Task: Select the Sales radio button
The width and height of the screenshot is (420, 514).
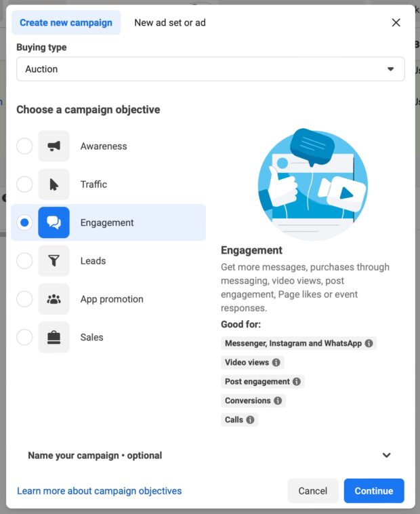Action: pyautogui.click(x=24, y=337)
